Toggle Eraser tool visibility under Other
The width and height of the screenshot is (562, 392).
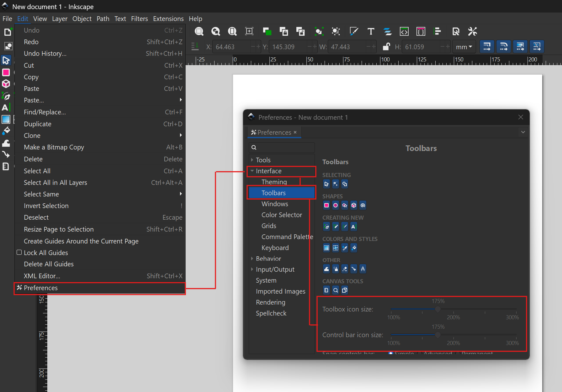[345, 269]
